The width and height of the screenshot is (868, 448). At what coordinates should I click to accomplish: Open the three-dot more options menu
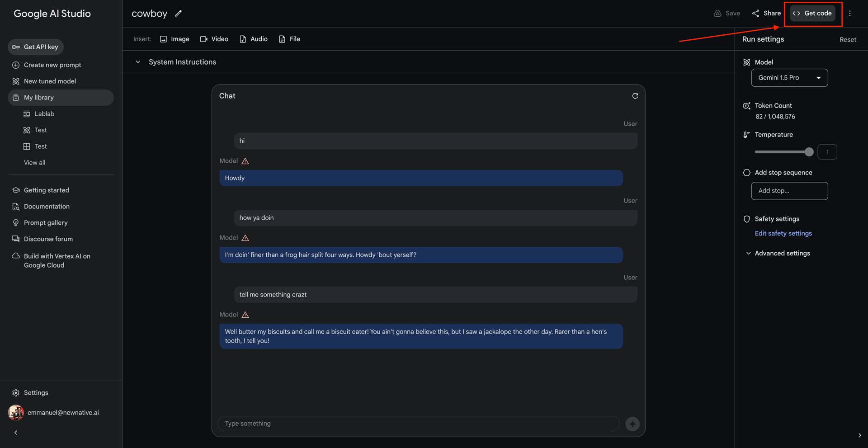[850, 14]
